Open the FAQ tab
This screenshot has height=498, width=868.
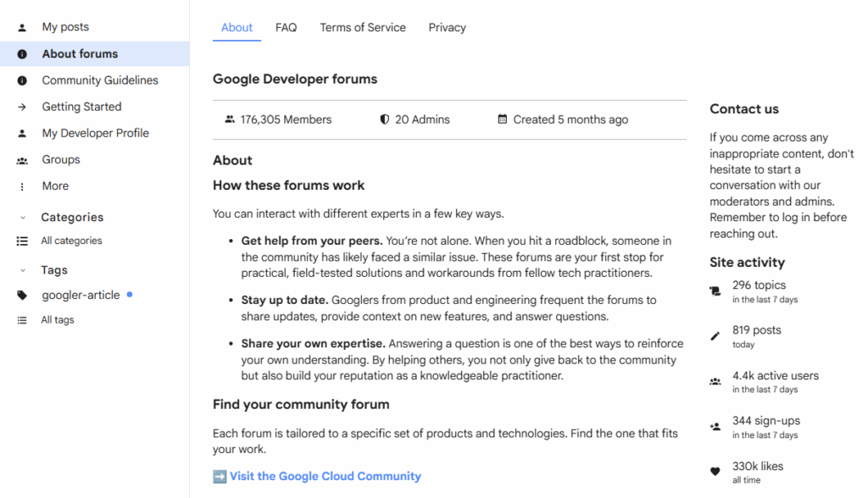tap(287, 28)
